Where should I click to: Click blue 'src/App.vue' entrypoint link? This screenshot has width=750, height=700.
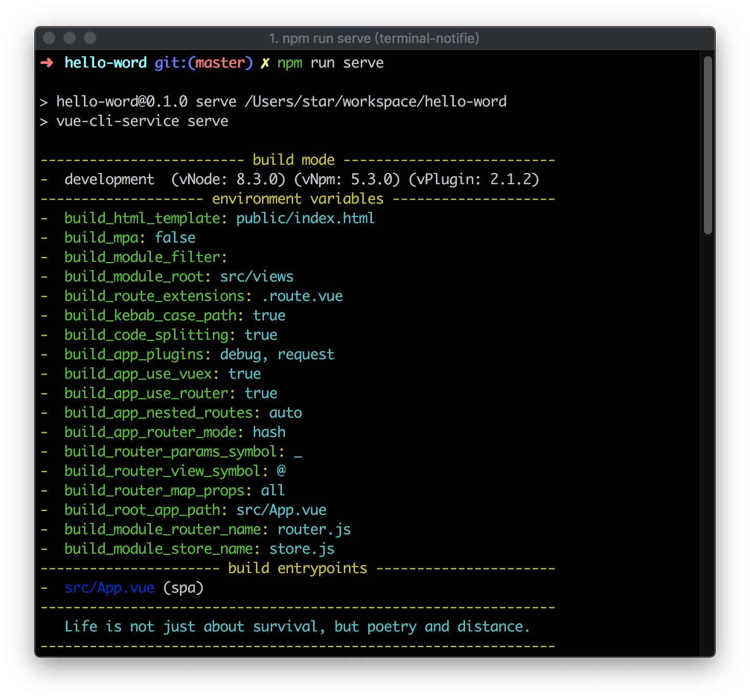(109, 588)
